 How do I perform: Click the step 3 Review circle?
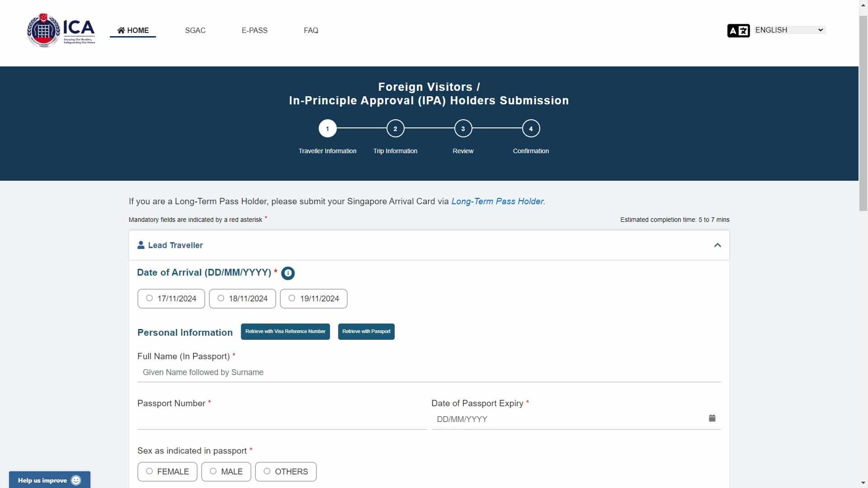(463, 128)
